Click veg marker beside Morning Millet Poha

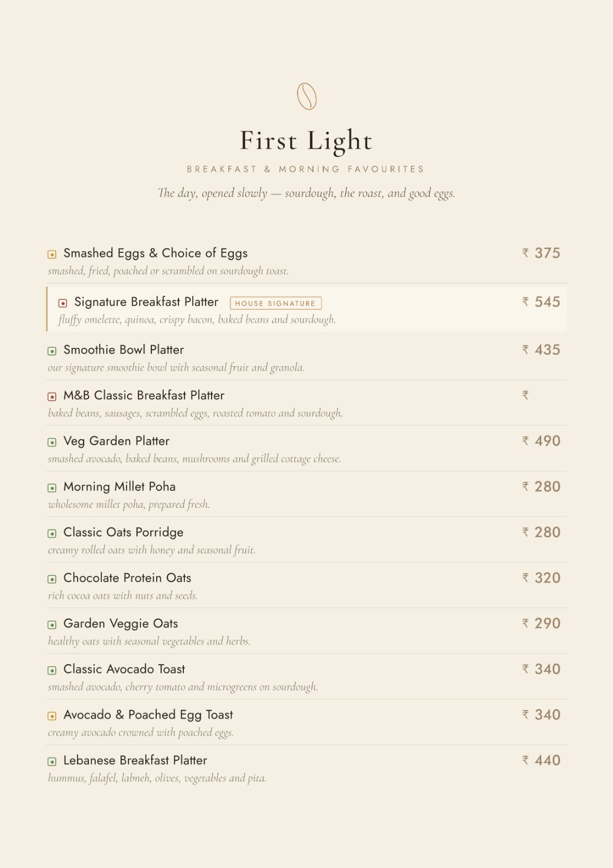(x=52, y=488)
